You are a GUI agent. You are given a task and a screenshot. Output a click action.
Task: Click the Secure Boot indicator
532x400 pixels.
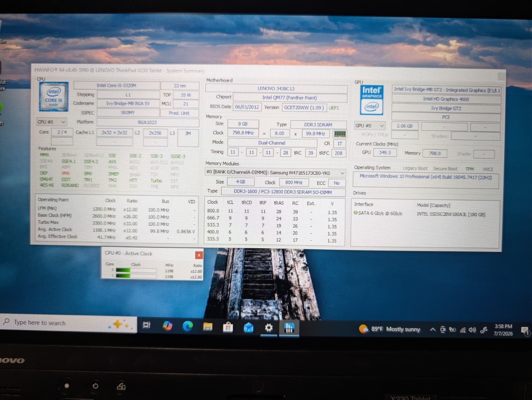(x=445, y=169)
